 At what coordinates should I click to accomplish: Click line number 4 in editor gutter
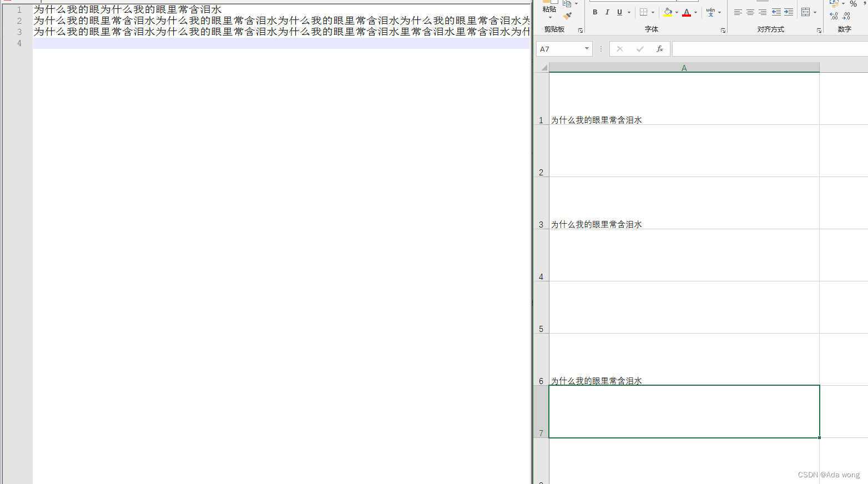(19, 43)
